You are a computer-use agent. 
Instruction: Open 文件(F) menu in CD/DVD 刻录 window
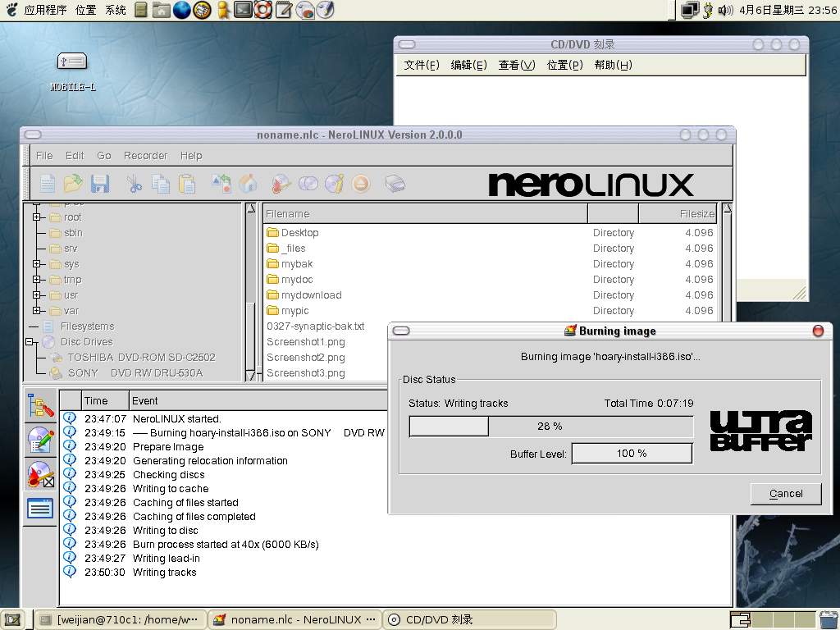pyautogui.click(x=422, y=65)
